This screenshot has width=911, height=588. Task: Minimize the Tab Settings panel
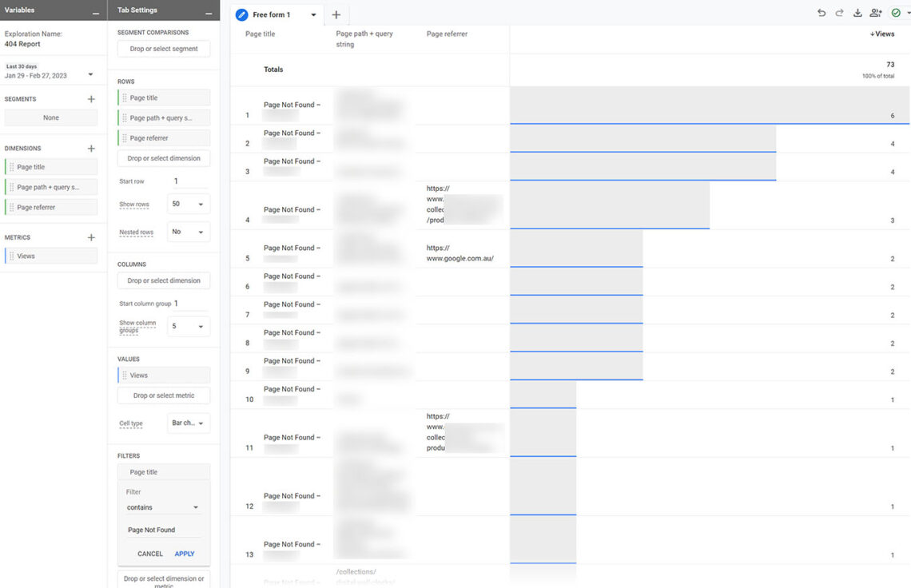pos(209,12)
